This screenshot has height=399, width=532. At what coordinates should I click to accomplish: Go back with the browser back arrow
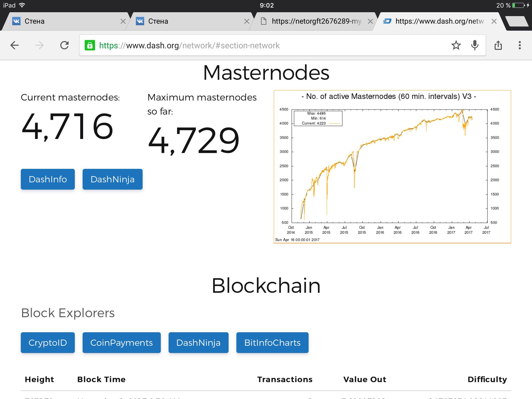[x=15, y=45]
